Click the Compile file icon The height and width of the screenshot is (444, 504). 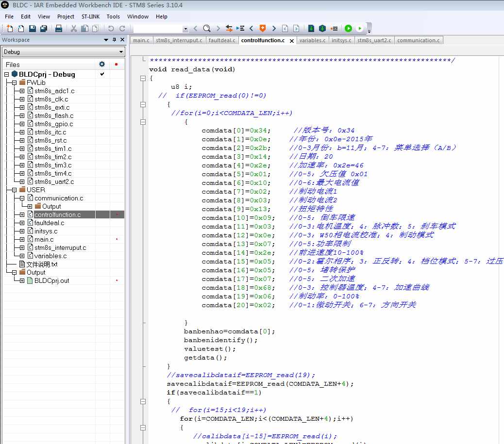(x=311, y=29)
